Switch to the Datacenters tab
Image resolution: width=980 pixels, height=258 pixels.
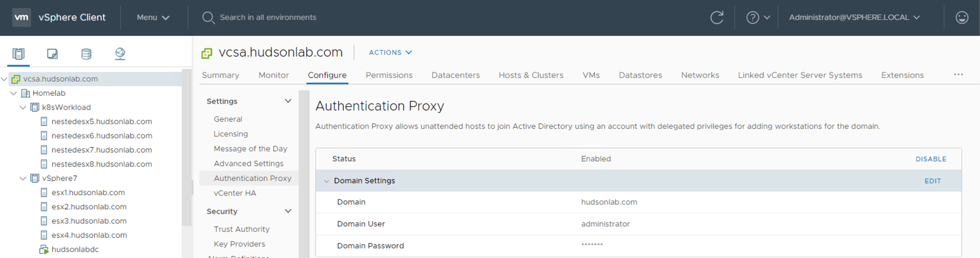[x=455, y=75]
